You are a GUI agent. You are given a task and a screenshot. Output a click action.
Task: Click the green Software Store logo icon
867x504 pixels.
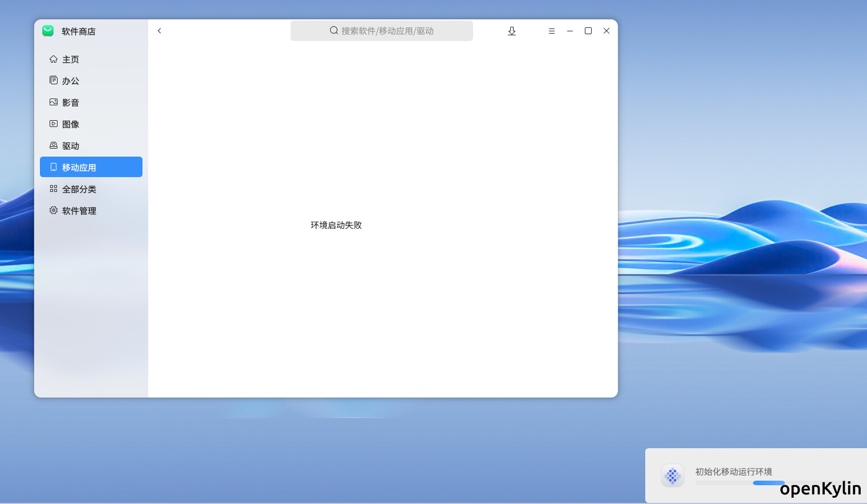pos(48,31)
